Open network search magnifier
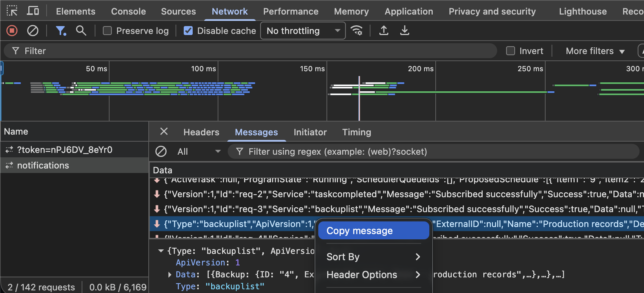 [81, 31]
